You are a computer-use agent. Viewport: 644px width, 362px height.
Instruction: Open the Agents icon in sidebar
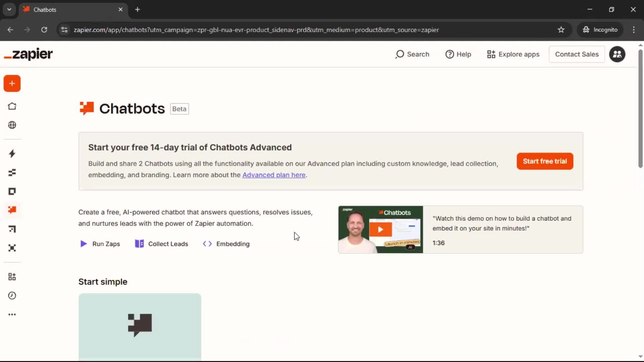tap(12, 248)
